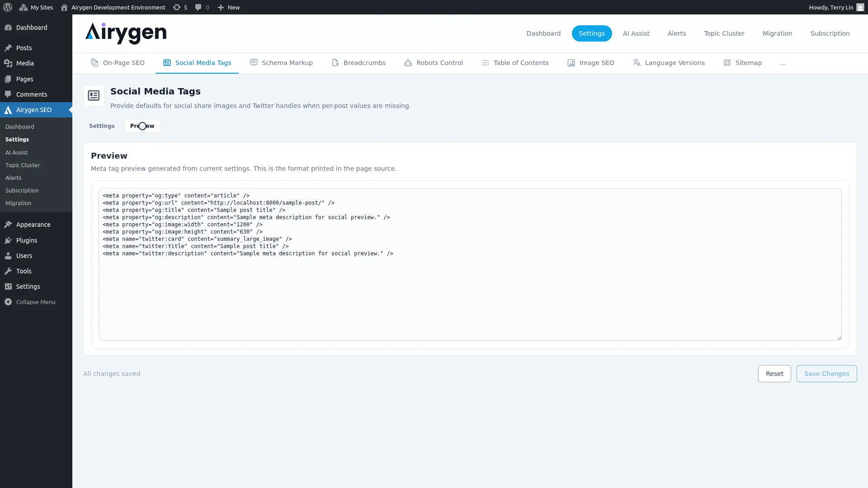This screenshot has height=488, width=868.
Task: Switch to On-Page SEO tab label
Action: click(x=124, y=63)
